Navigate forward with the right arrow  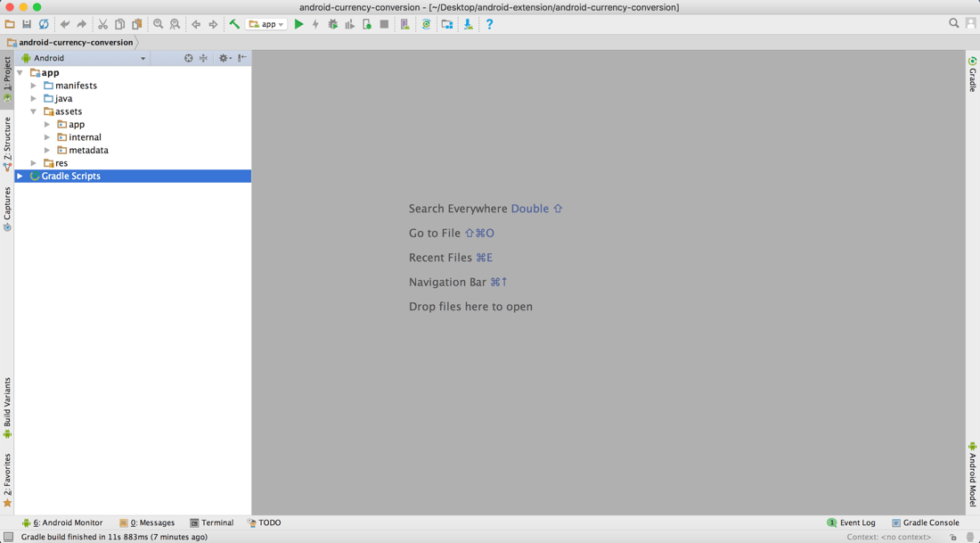(213, 24)
